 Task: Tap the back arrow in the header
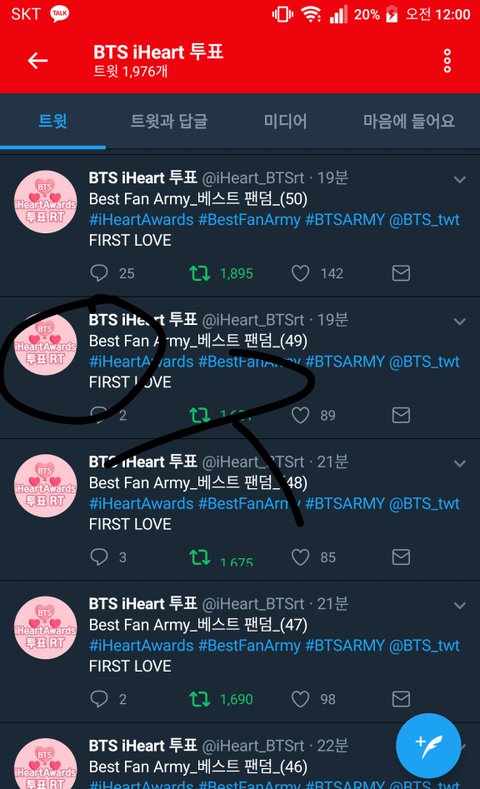coord(38,61)
